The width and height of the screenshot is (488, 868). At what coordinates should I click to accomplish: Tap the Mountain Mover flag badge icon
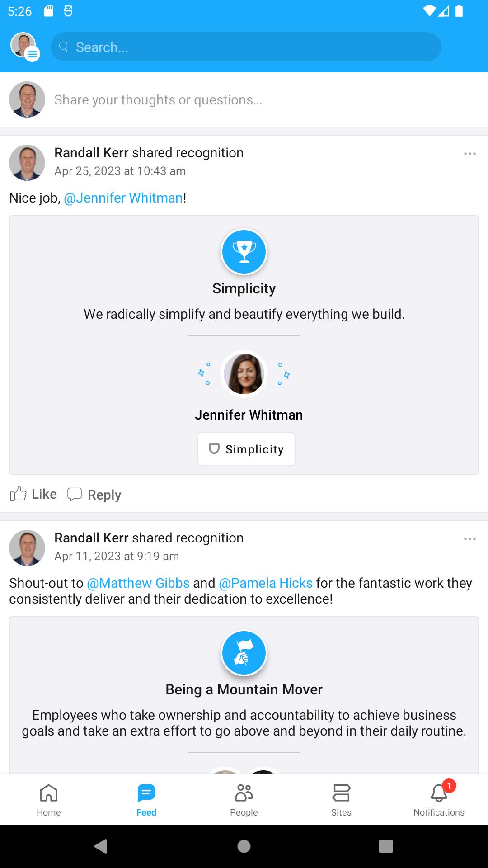click(244, 653)
